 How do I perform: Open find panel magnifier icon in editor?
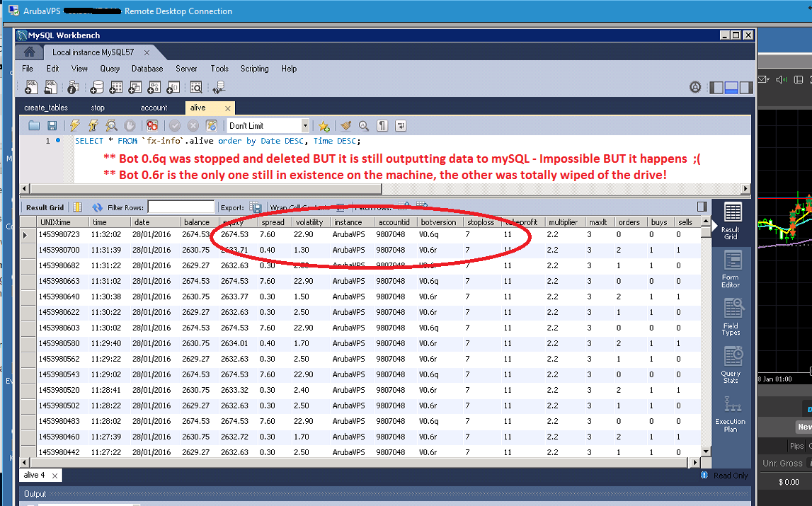tap(364, 126)
